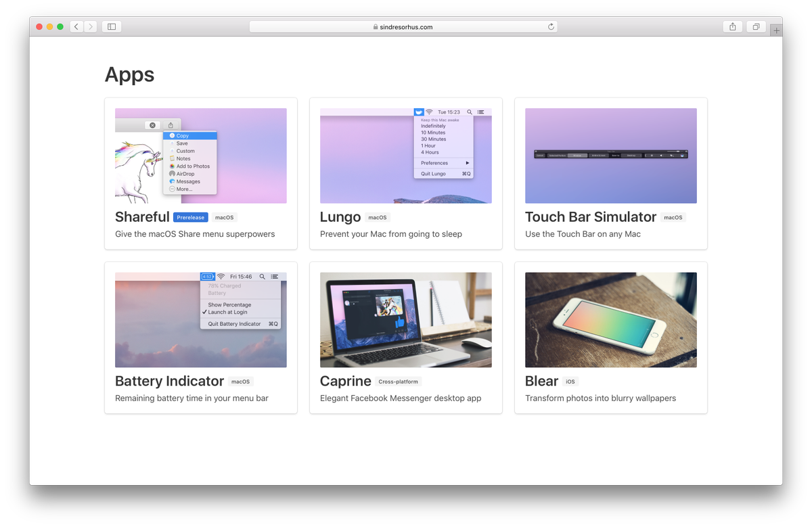Viewport: 812px width, 527px height.
Task: Click the macOS tag next to Lungo
Action: coord(378,218)
